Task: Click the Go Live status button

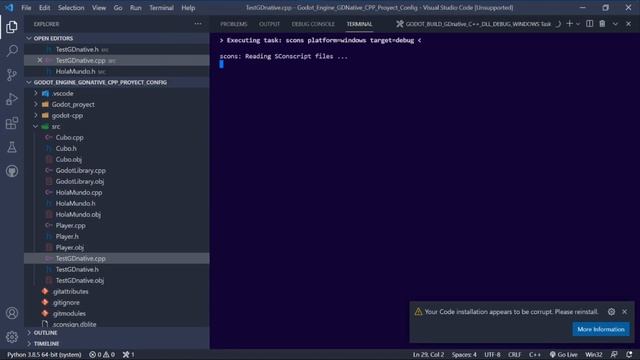Action: tap(563, 355)
